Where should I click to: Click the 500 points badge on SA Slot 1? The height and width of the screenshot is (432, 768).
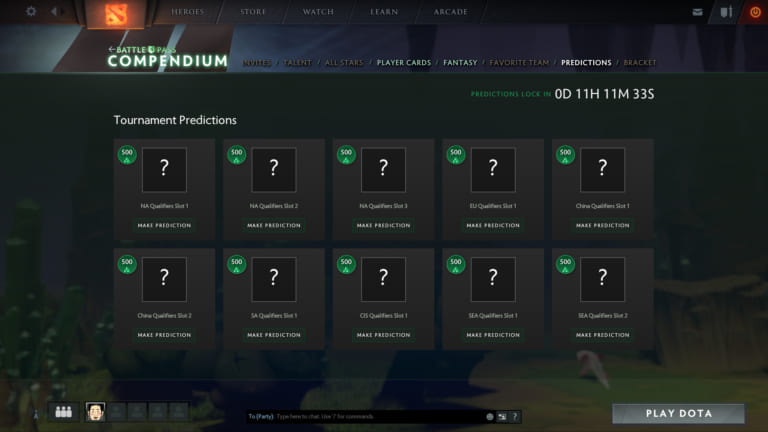click(237, 265)
